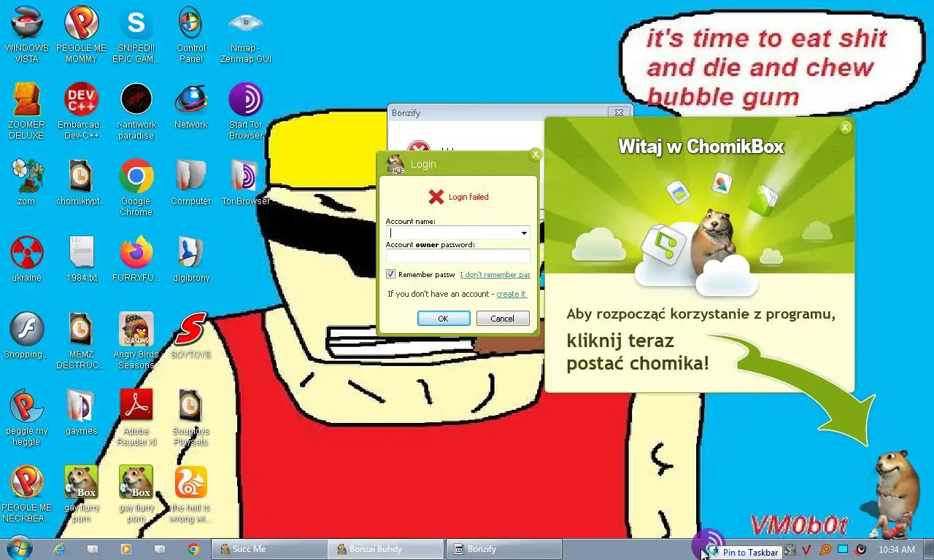Select the ukraine radiation icon
Screen dimensions: 934x560
tap(27, 259)
